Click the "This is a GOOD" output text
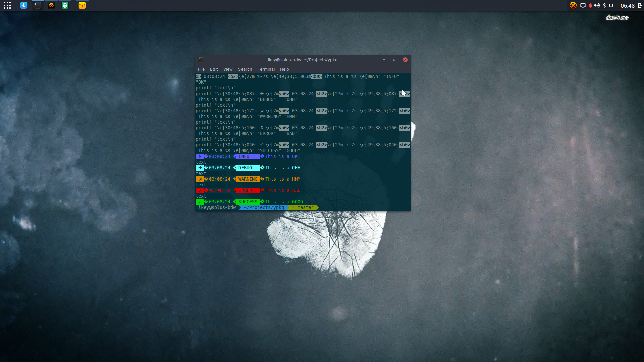This screenshot has width=644, height=362. (x=284, y=202)
